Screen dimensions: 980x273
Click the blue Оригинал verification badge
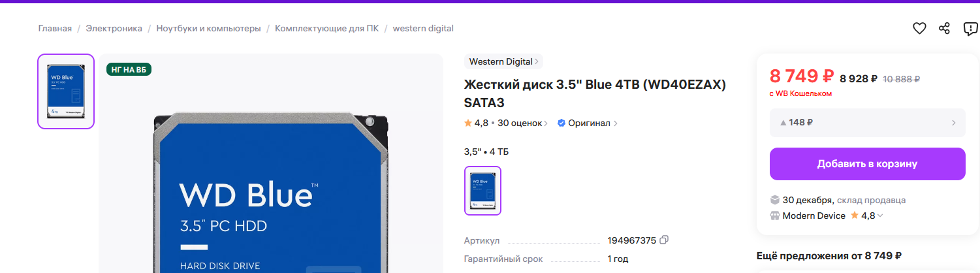click(561, 123)
